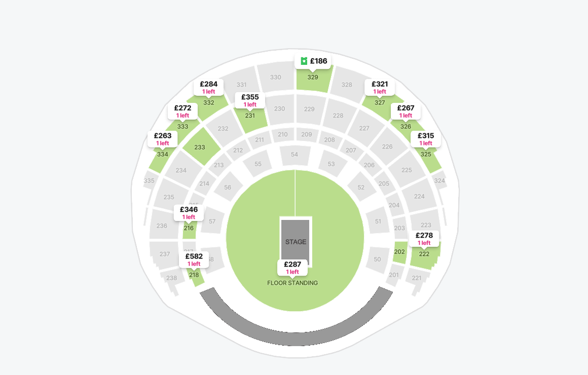Select the £287 Floor Standing price tag

(x=292, y=268)
